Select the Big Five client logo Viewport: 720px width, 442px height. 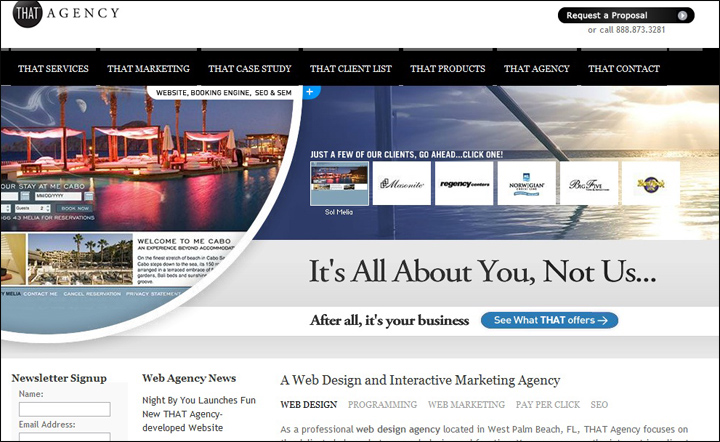[x=589, y=183]
